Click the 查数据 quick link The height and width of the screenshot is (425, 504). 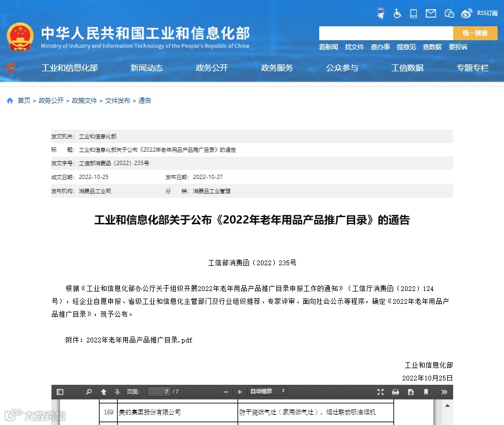[x=432, y=47]
